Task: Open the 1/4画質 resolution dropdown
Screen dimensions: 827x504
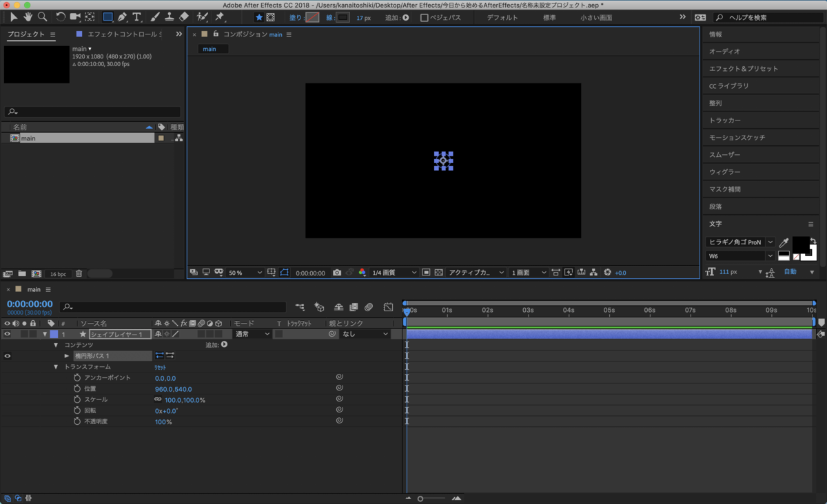Action: 394,273
